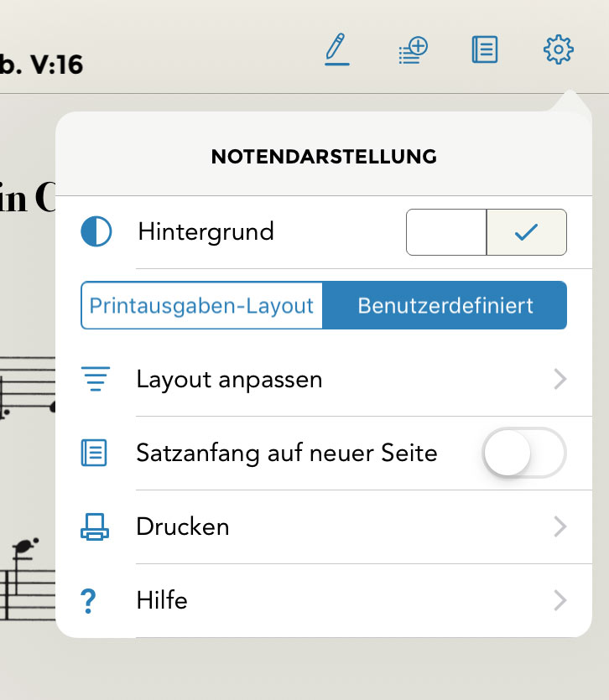Open the Drucken menu entry
Viewport: 609px width, 700px height.
coord(183,527)
